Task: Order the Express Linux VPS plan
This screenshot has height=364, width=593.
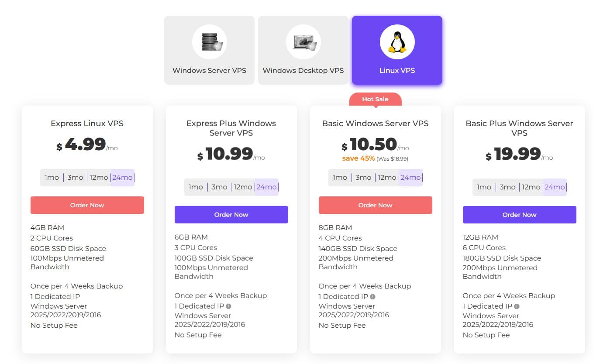Action: [x=87, y=205]
